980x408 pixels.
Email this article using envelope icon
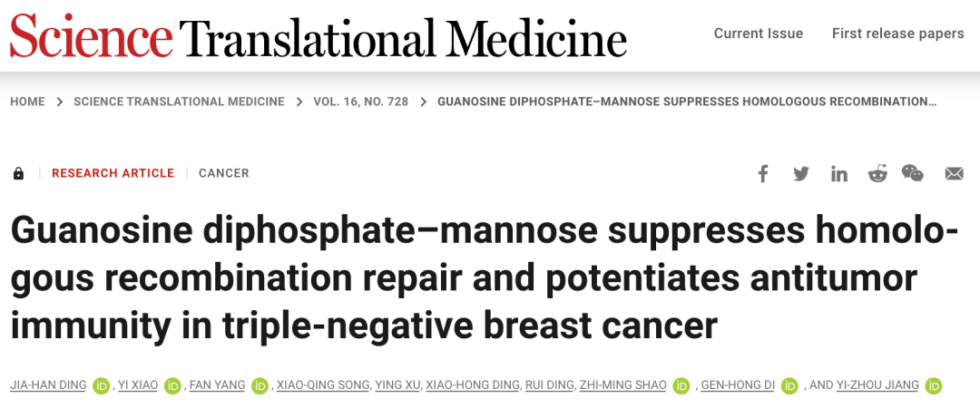coord(955,174)
